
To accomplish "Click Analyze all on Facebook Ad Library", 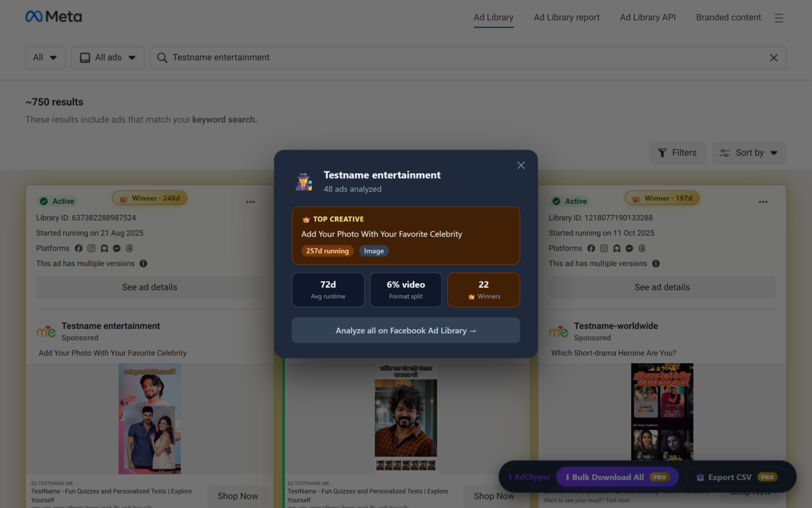I will click(406, 330).
